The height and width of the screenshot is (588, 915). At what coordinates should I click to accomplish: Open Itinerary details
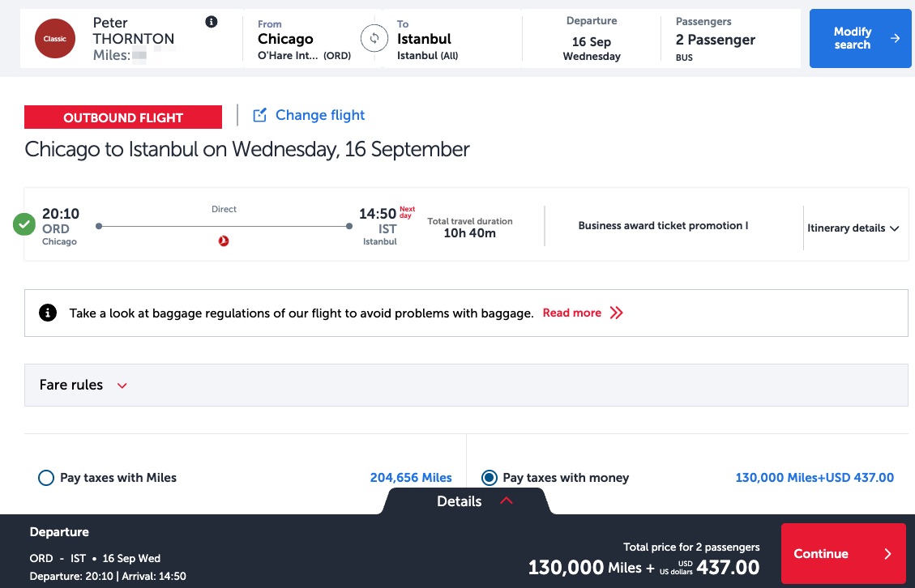pos(851,228)
